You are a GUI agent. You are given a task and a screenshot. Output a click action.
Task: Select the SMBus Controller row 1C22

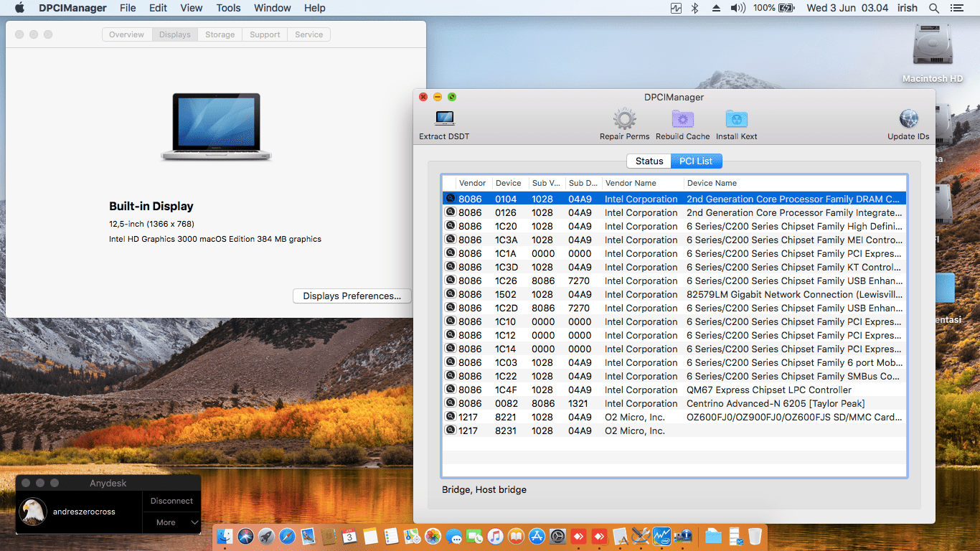tap(674, 376)
